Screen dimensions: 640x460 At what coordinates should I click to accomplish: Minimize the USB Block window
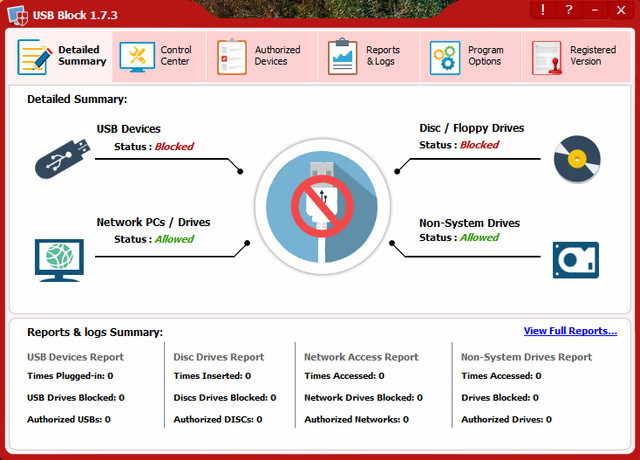[595, 10]
